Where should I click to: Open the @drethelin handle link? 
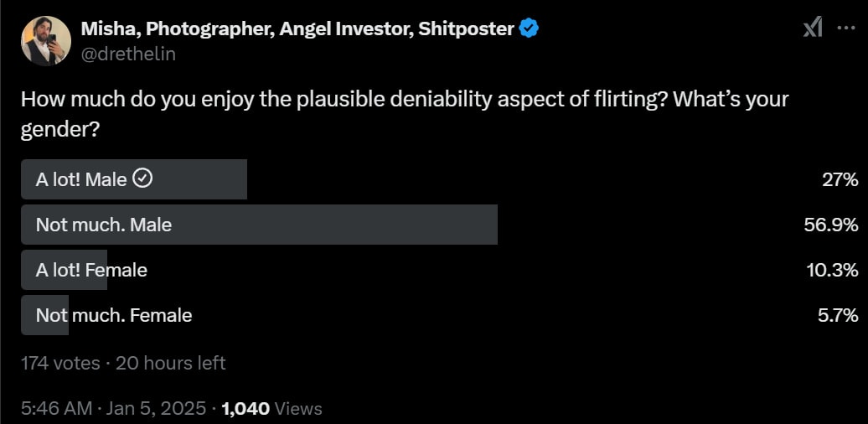pos(128,54)
